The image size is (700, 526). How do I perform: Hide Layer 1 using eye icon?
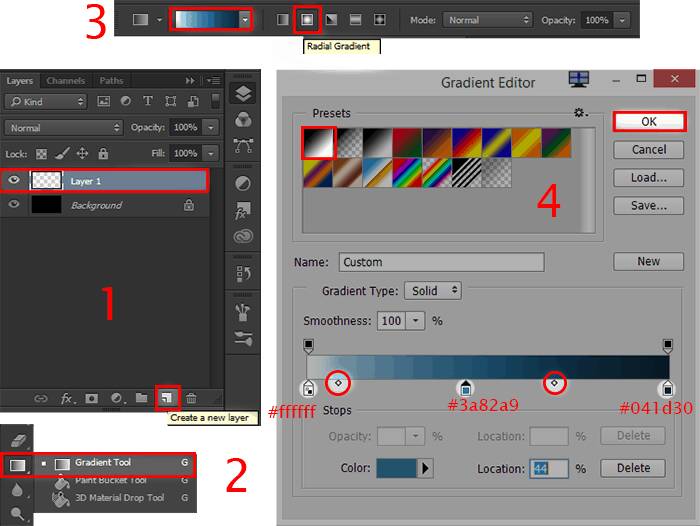[x=14, y=181]
